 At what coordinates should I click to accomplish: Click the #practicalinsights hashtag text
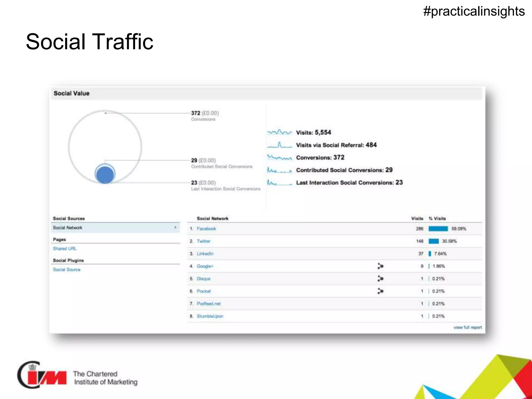474,11
